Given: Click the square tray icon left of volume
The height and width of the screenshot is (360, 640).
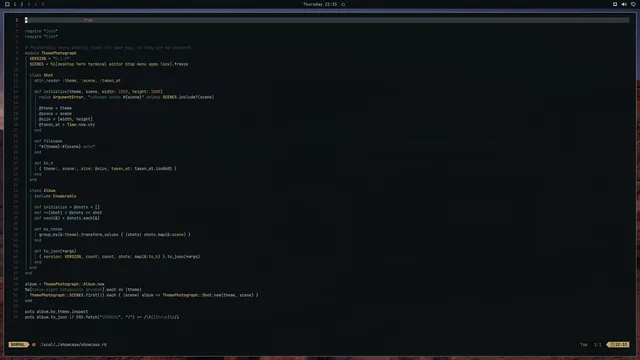Looking at the screenshot, I should tap(615, 4).
